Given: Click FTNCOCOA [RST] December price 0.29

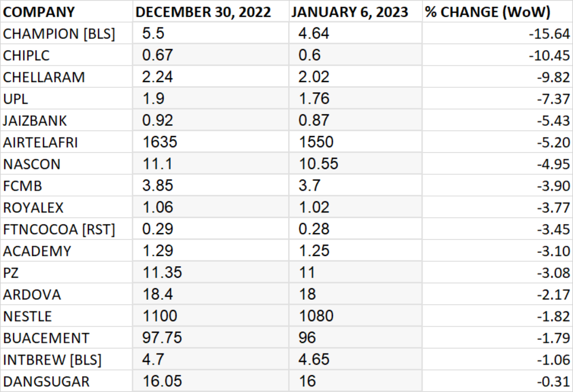Looking at the screenshot, I should click(210, 229).
